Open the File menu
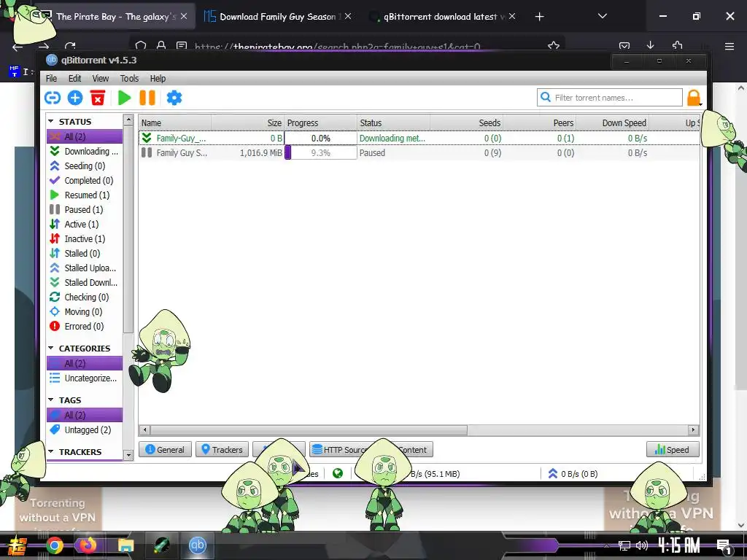This screenshot has height=560, width=747. (52, 79)
